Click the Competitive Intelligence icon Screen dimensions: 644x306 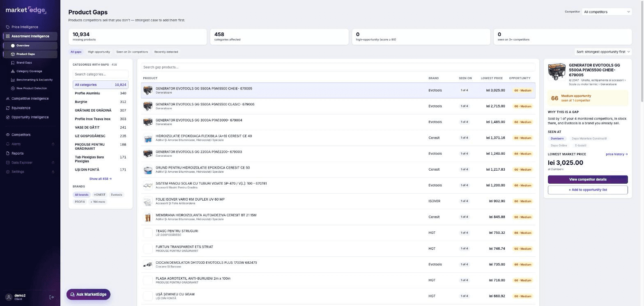point(8,98)
